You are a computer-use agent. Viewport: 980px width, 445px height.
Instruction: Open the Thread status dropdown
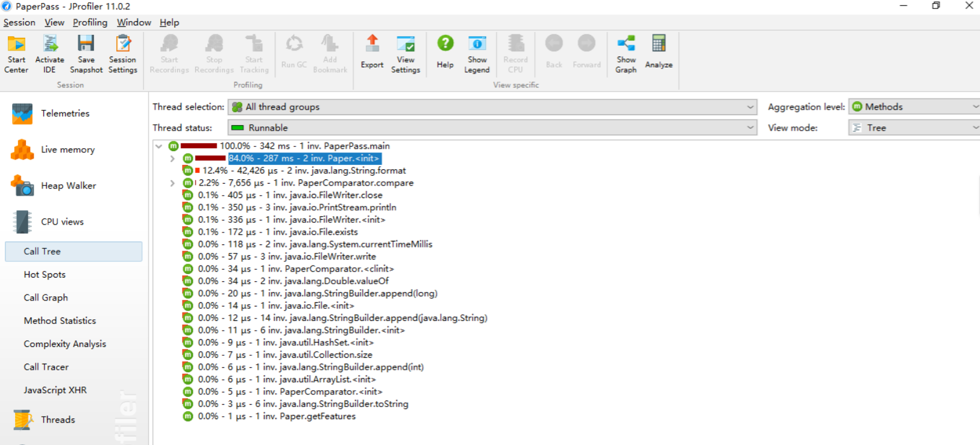[x=492, y=128]
